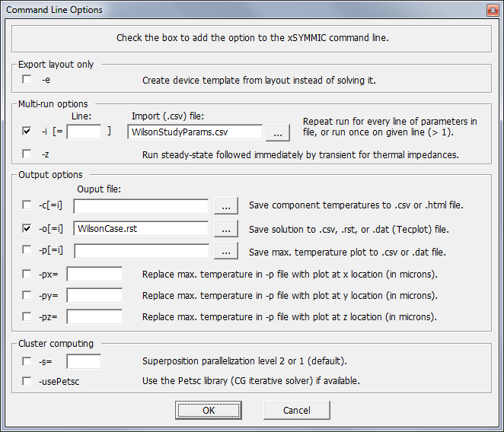504x432 pixels.
Task: Enable the -e export layout checkbox
Action: tap(27, 79)
